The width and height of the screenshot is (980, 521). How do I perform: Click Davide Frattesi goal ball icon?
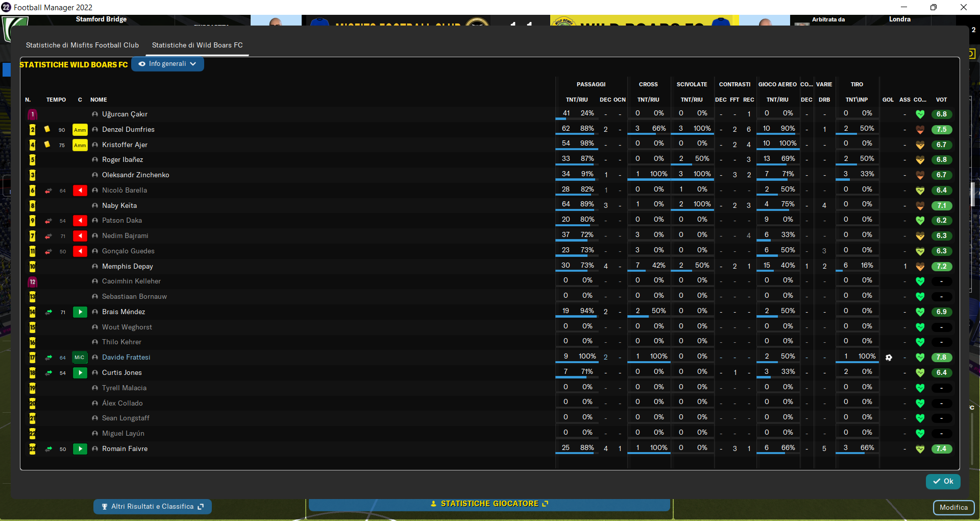pos(889,358)
